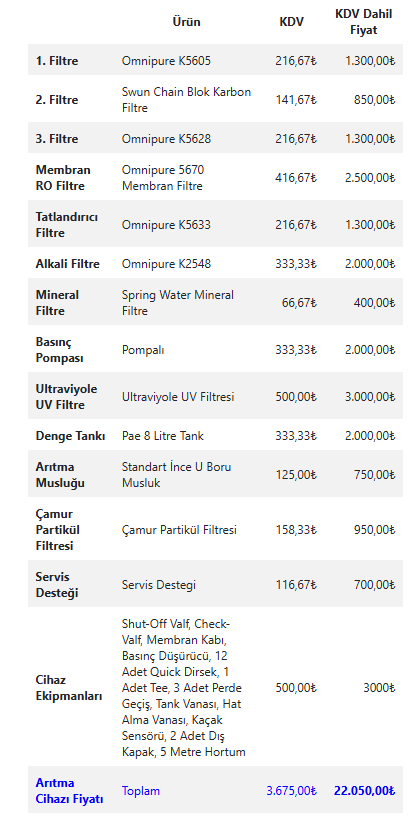418x825 pixels.
Task: Select Standart İnce U Boru Musluk
Action: [x=176, y=475]
